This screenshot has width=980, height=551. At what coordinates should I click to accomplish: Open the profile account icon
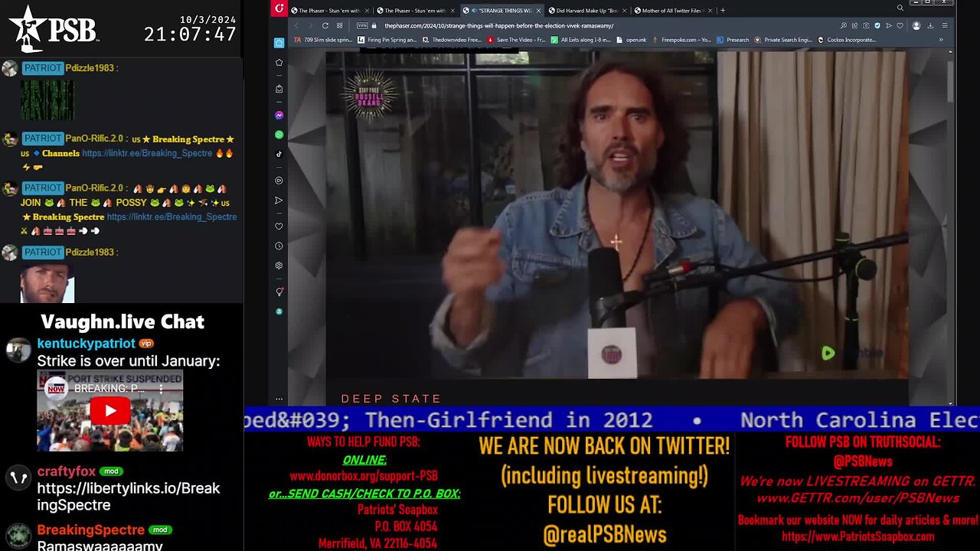[x=916, y=25]
